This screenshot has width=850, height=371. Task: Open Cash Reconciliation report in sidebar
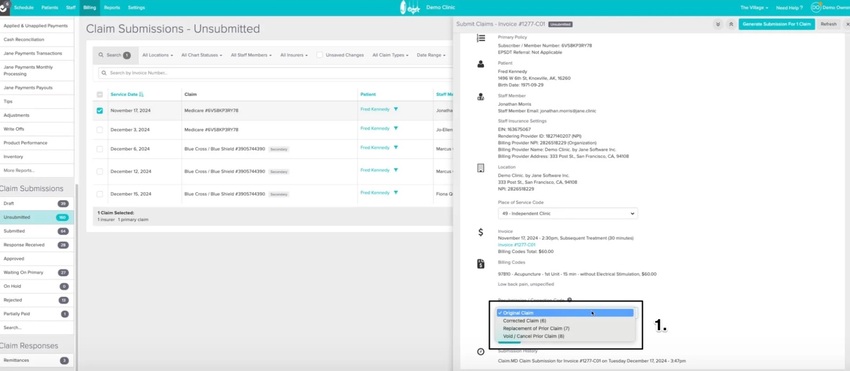click(36, 40)
